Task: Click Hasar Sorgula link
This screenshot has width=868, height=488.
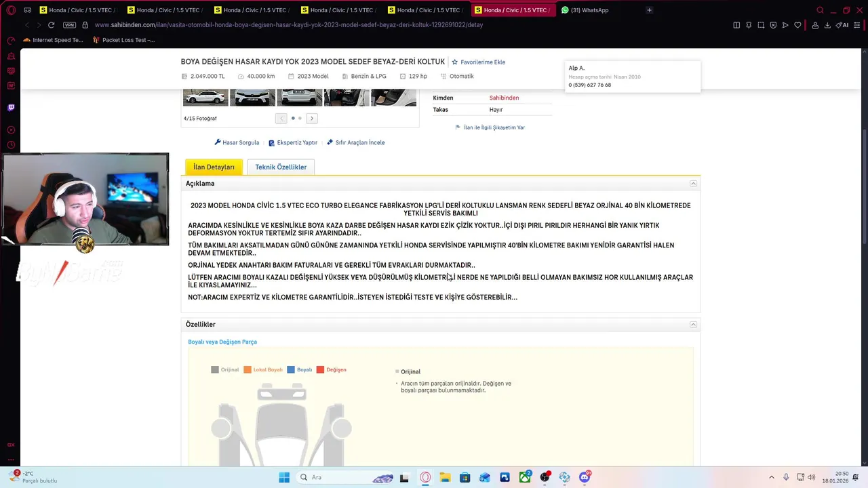Action: coord(237,142)
